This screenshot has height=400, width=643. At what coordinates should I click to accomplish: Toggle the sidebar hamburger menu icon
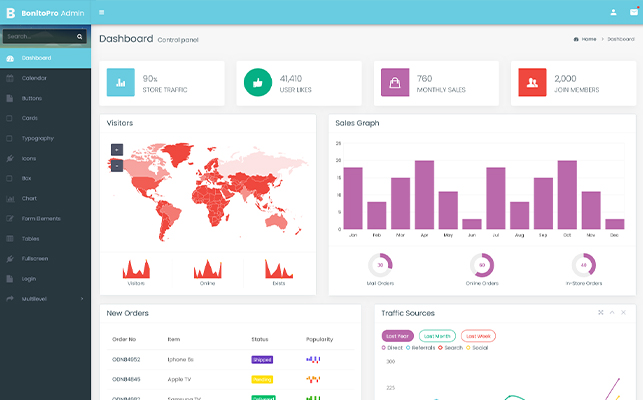point(102,12)
